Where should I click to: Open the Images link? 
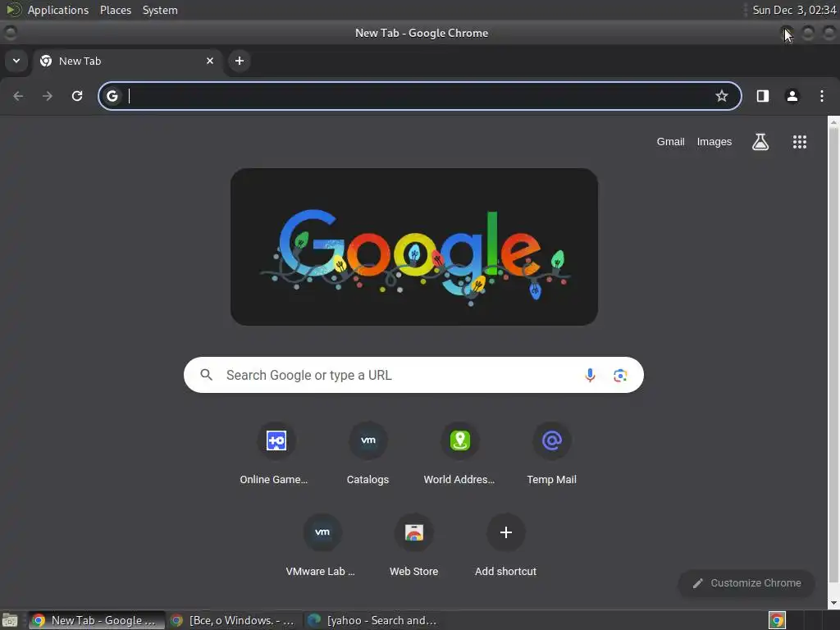714,142
